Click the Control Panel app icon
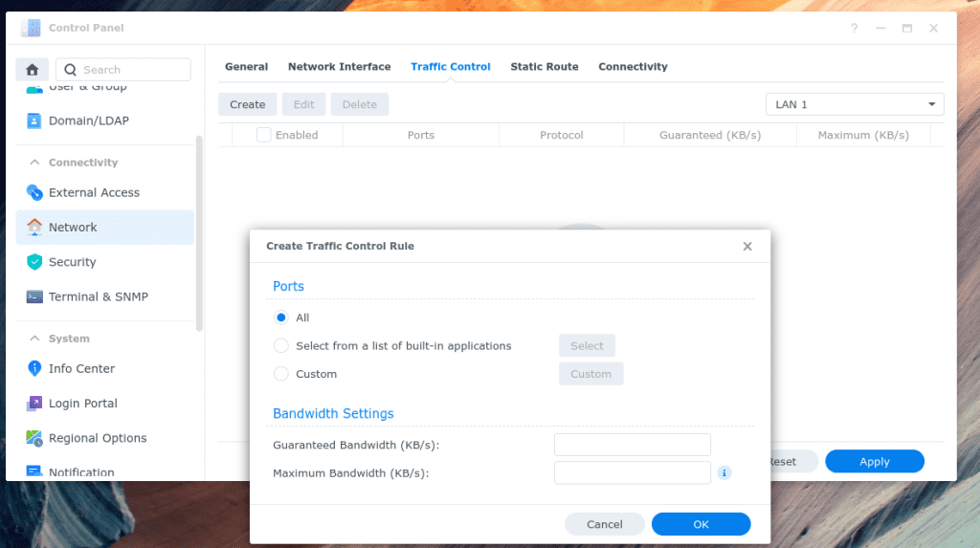The height and width of the screenshot is (548, 980). coord(31,28)
